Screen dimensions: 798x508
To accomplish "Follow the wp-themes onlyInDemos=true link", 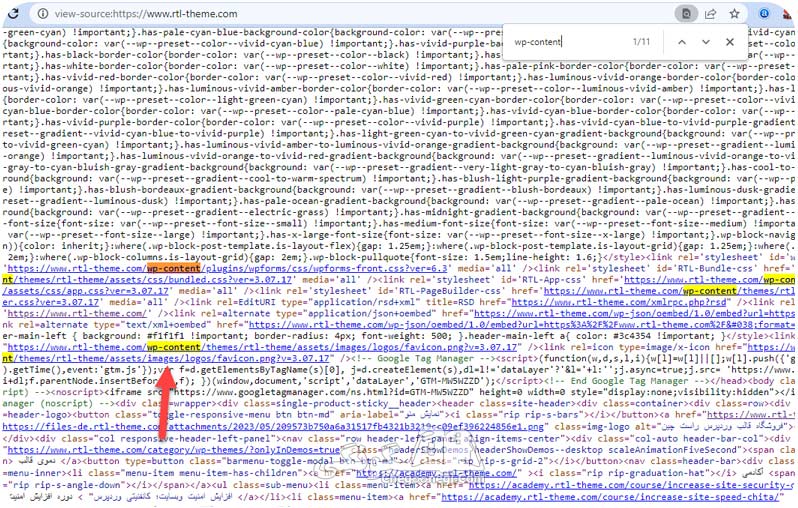I will pyautogui.click(x=174, y=450).
